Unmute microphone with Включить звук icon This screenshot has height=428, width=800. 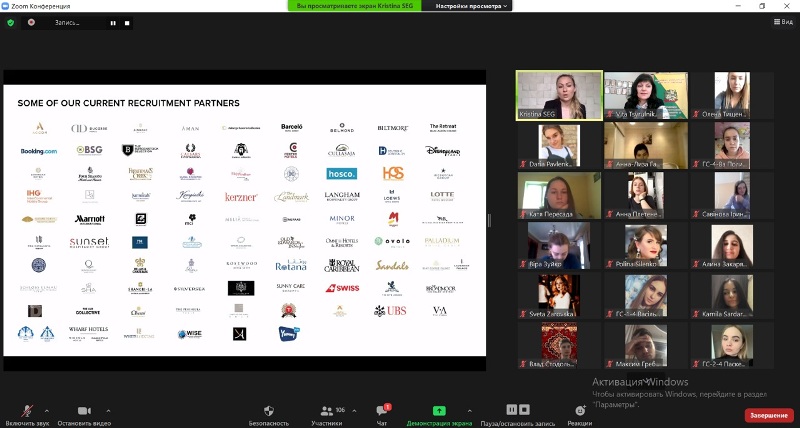coord(27,411)
